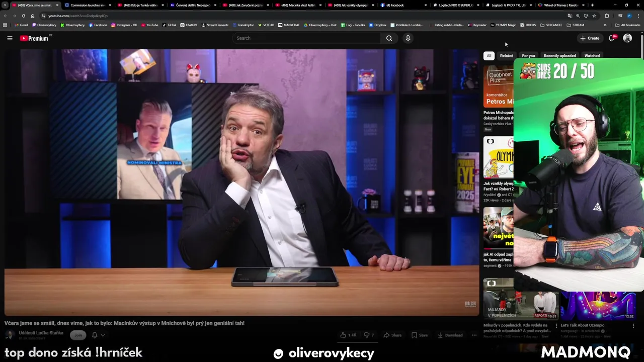Open the YouTube hamburger guide menu
The width and height of the screenshot is (644, 362).
coord(10,38)
